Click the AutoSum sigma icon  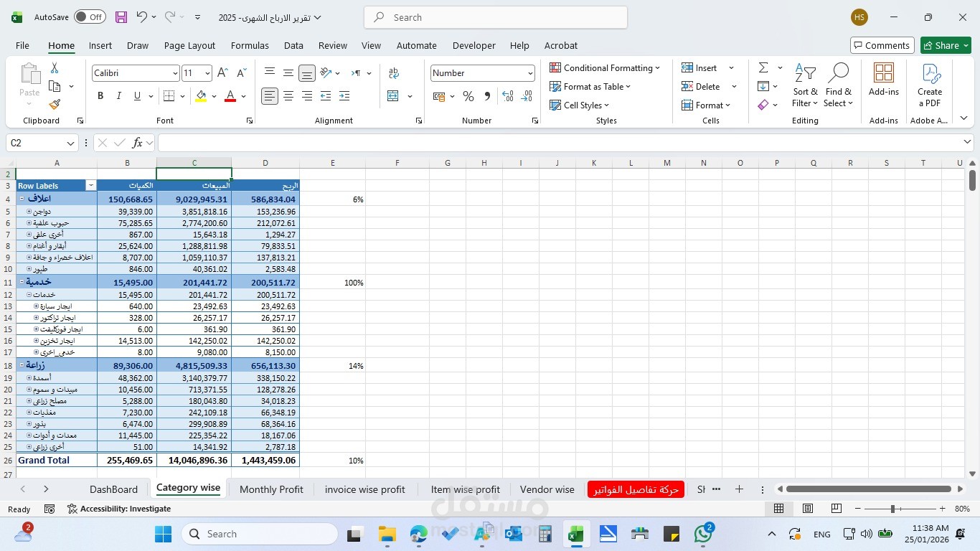click(763, 67)
